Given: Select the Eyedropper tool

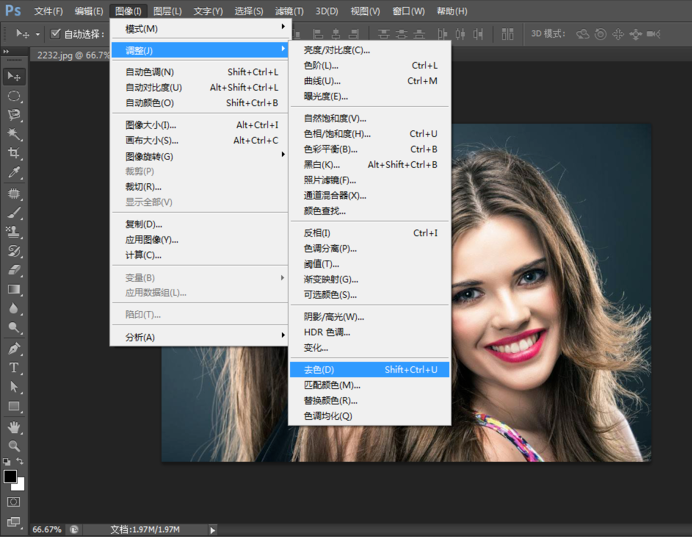Looking at the screenshot, I should pyautogui.click(x=14, y=173).
